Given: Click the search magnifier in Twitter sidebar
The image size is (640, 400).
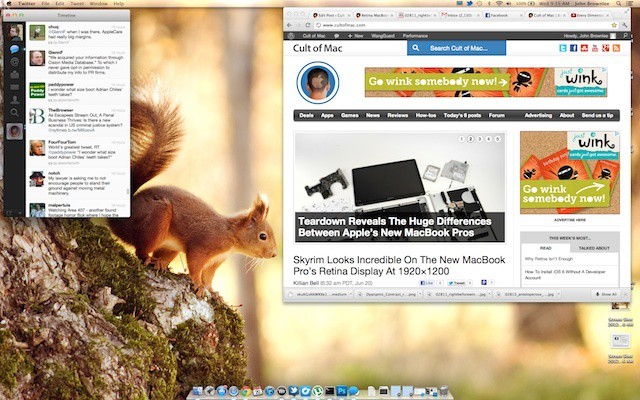Looking at the screenshot, I should [x=15, y=115].
